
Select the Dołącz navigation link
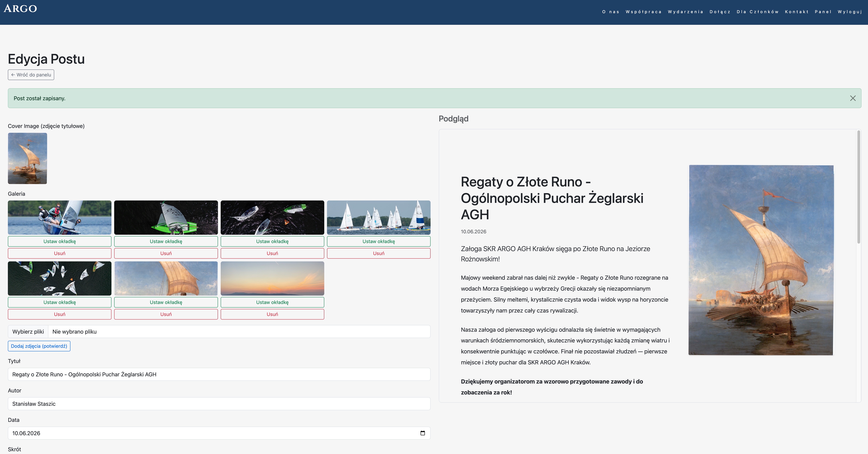[720, 12]
